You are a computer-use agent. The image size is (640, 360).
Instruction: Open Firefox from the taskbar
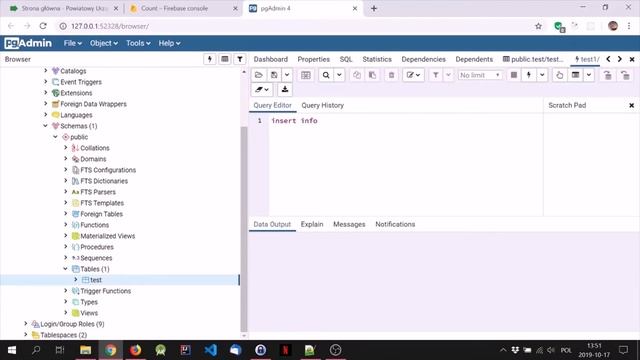click(136, 350)
